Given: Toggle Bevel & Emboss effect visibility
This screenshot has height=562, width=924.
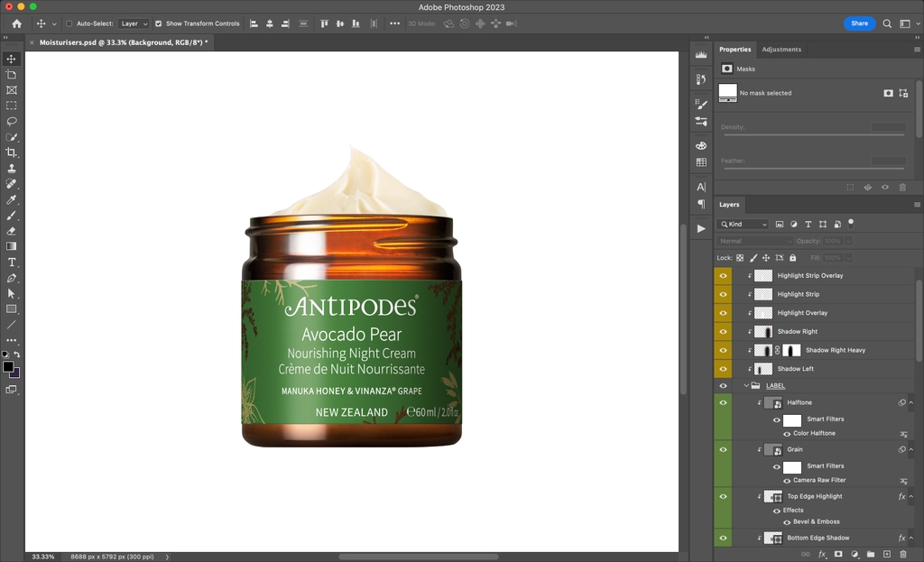Looking at the screenshot, I should 787,522.
